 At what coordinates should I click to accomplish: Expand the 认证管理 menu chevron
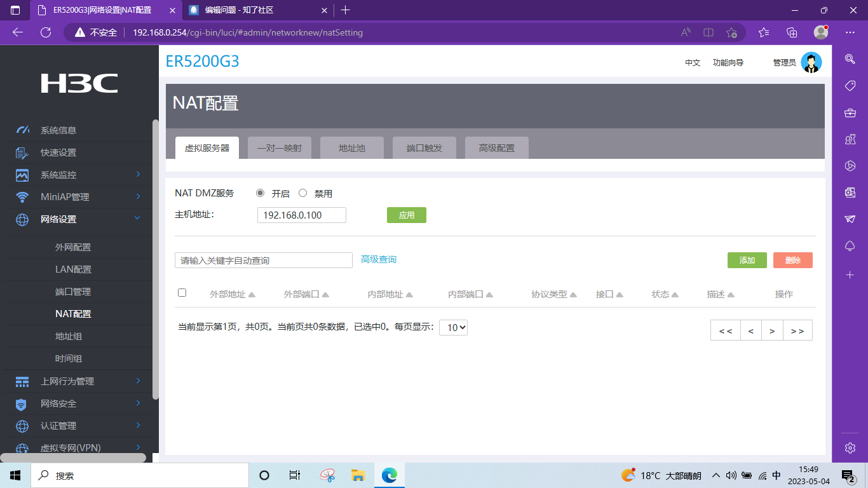click(138, 425)
